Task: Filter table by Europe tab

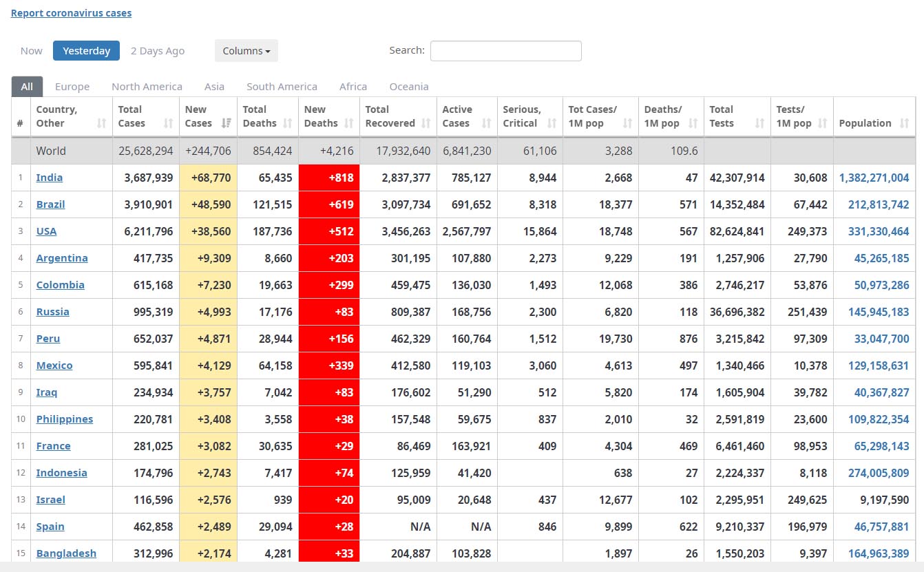Action: click(x=72, y=87)
